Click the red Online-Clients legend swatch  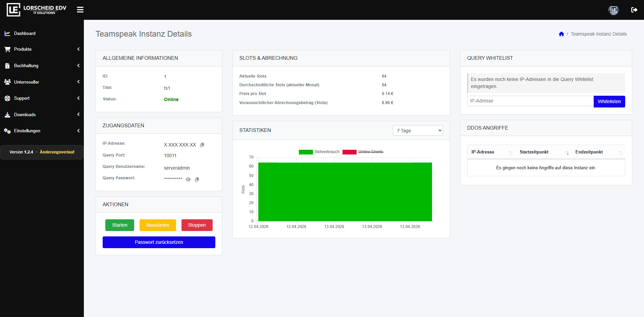349,152
